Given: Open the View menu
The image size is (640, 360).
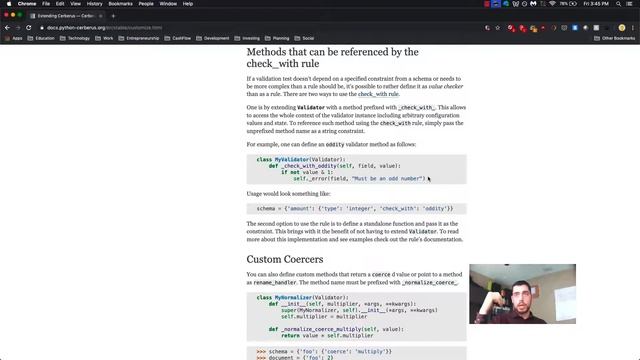Looking at the screenshot, I should click(x=75, y=4).
